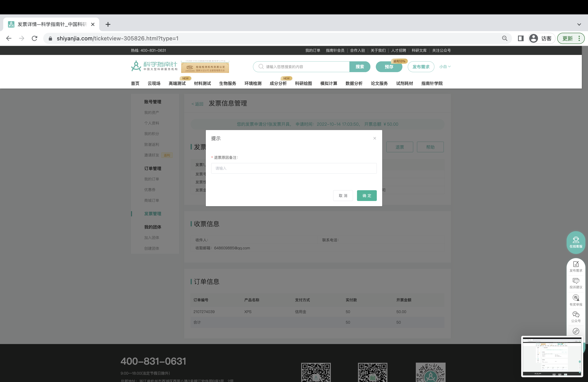Screen dimensions: 588x382
Task: Expand the 小白 user dropdown
Action: (x=445, y=67)
